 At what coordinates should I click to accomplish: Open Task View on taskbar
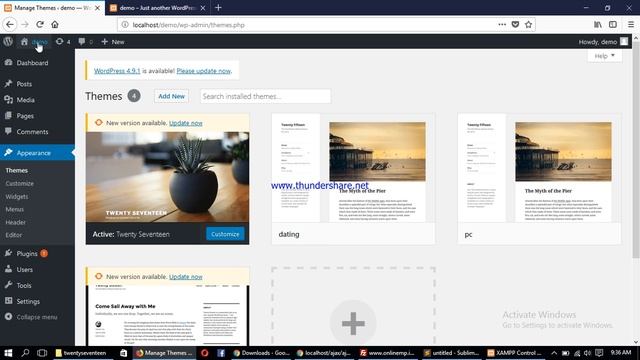pyautogui.click(x=42, y=353)
